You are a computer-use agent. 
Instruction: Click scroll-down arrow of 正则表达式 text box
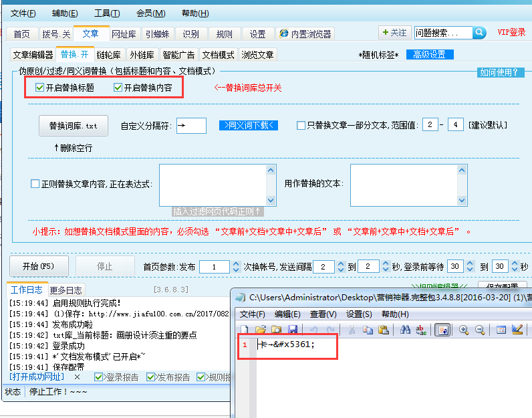[271, 200]
